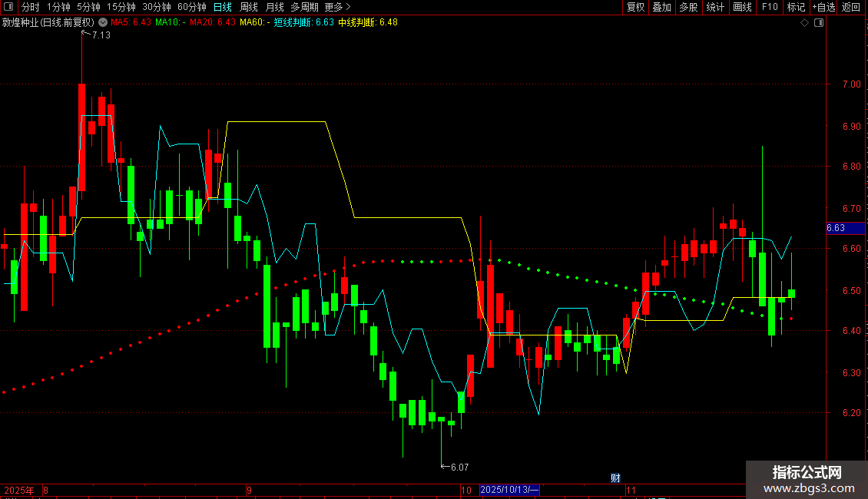Viewport: 868px width, 499px height.
Task: Open the 多股 multi-stock view
Action: pos(688,7)
